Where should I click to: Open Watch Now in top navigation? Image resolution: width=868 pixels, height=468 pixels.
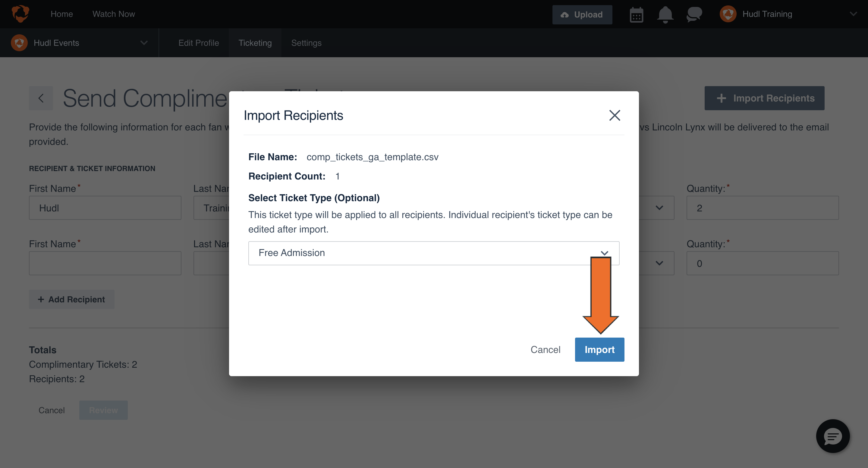coord(114,14)
